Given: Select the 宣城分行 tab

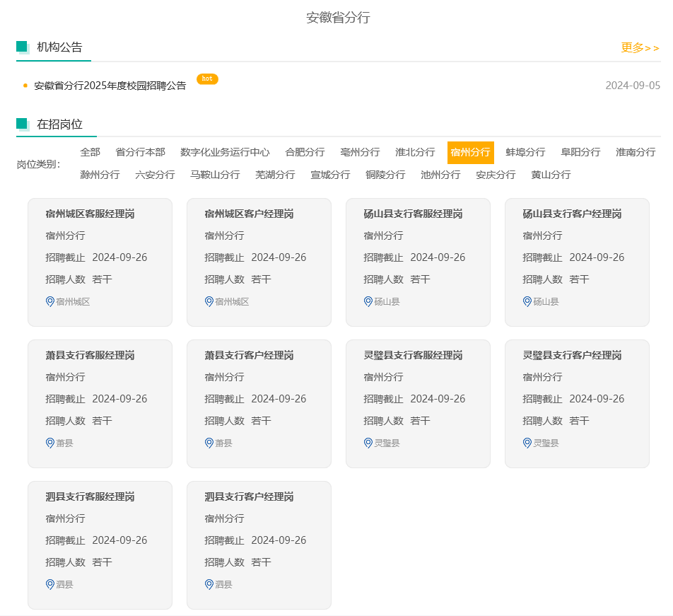Looking at the screenshot, I should point(330,175).
